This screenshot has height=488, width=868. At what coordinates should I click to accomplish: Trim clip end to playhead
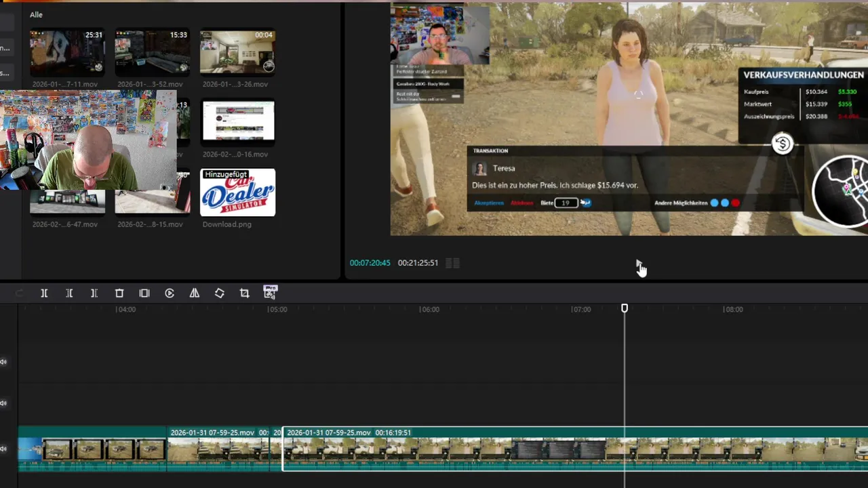[94, 293]
